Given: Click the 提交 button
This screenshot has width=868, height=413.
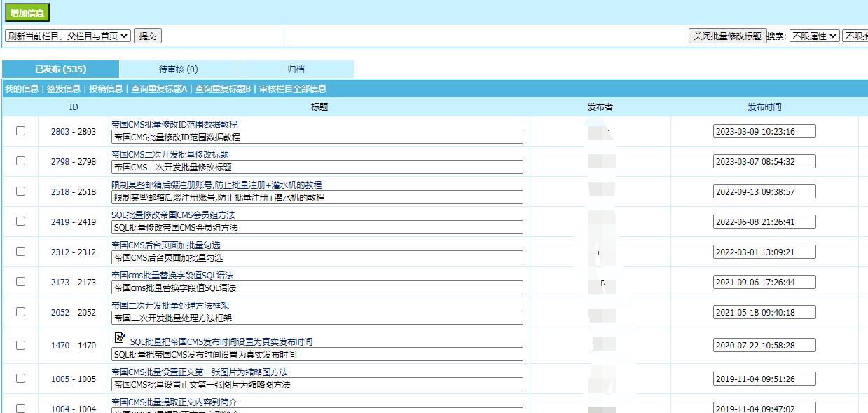Looking at the screenshot, I should pyautogui.click(x=148, y=36).
